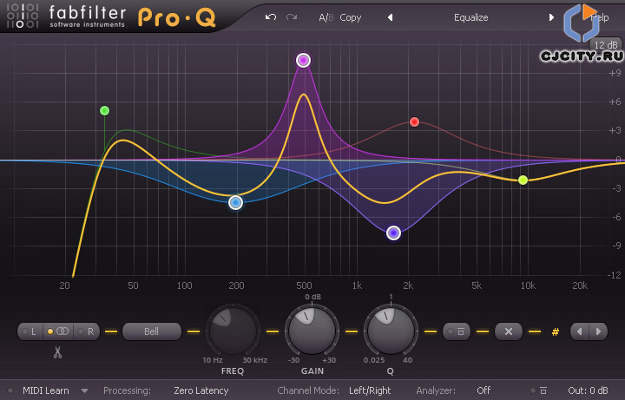Toggle the A/B comparison state

(325, 18)
